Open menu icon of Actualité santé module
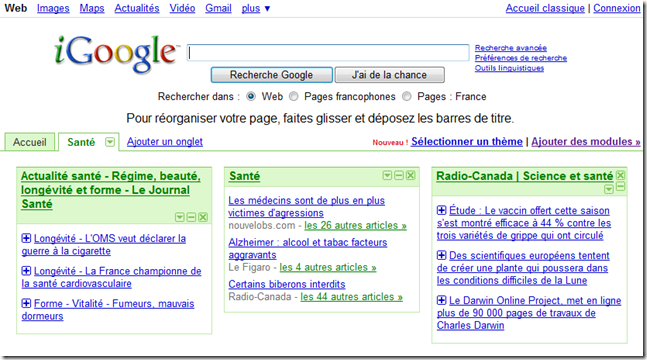 pos(179,217)
